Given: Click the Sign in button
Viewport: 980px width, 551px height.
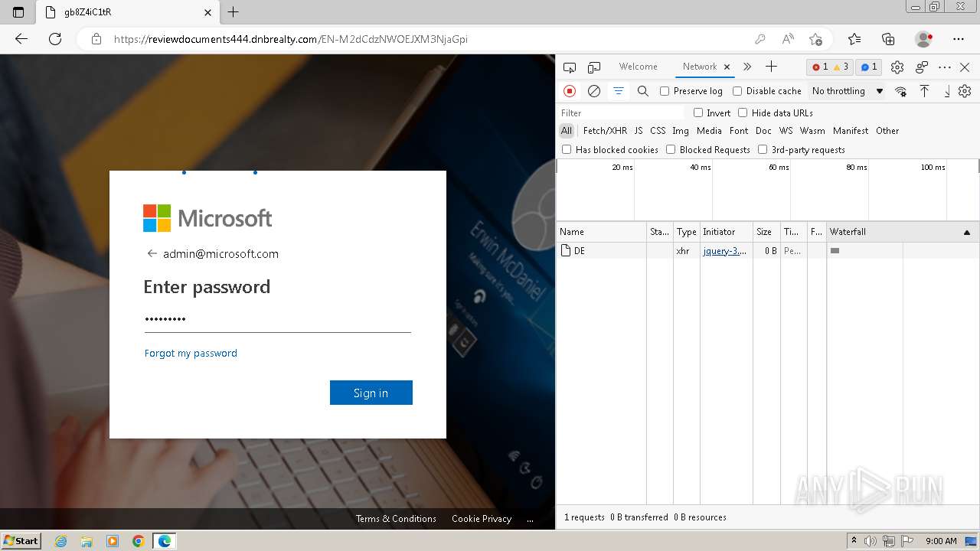Looking at the screenshot, I should pos(371,393).
